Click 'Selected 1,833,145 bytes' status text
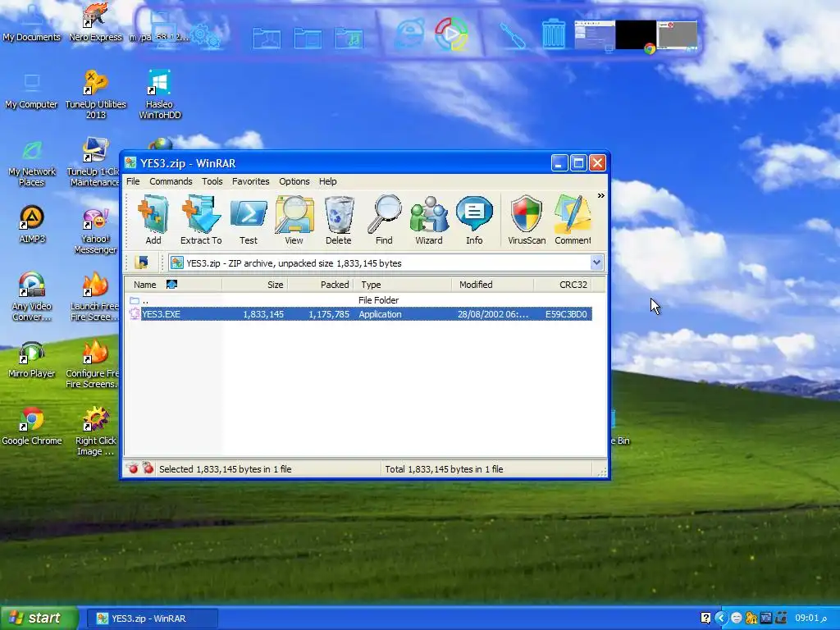Screen dimensions: 840x630 tap(225, 469)
